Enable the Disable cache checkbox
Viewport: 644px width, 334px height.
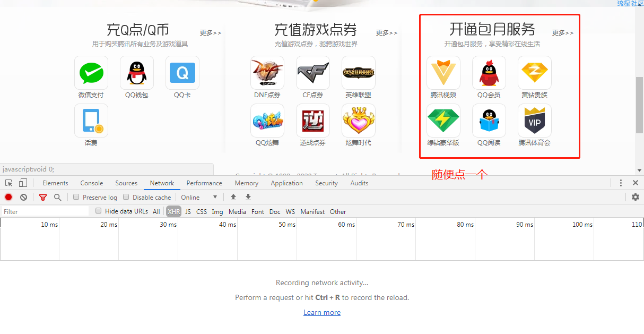(x=126, y=197)
